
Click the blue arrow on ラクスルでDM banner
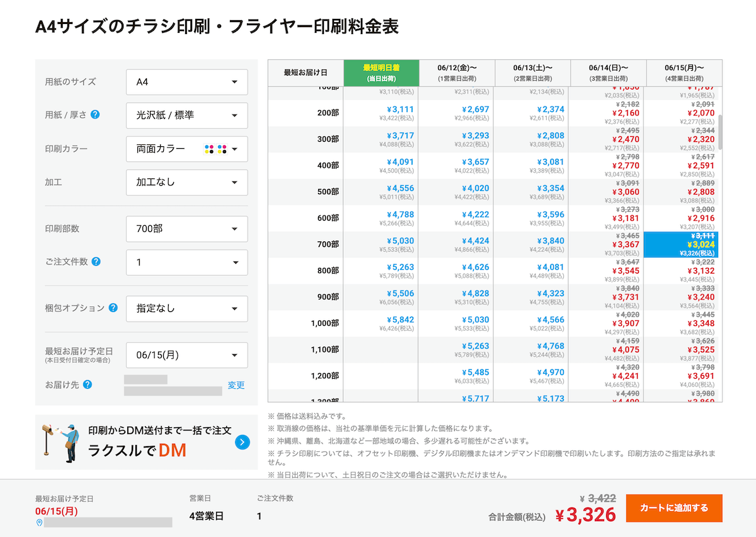243,442
